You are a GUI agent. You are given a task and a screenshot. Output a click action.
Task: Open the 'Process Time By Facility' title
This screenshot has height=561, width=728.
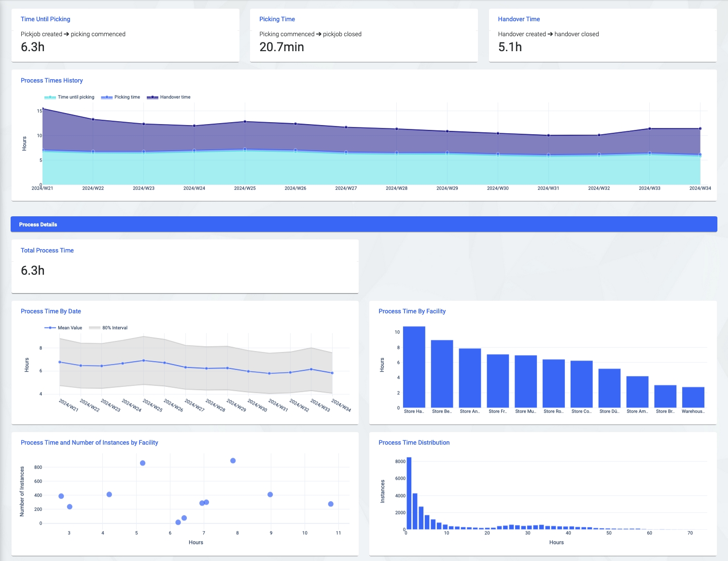412,311
